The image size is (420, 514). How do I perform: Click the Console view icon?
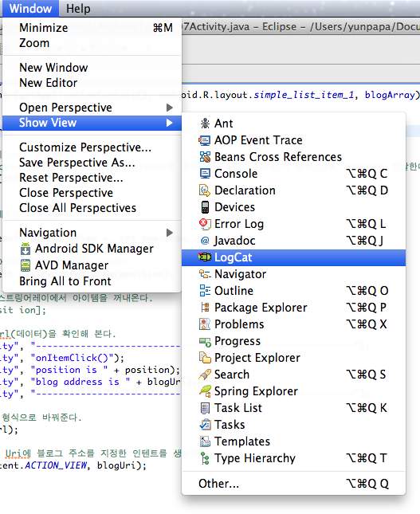[205, 174]
